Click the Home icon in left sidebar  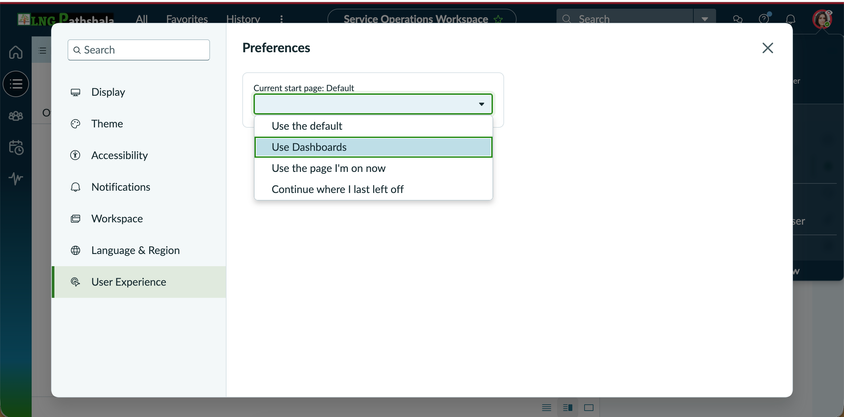click(16, 53)
